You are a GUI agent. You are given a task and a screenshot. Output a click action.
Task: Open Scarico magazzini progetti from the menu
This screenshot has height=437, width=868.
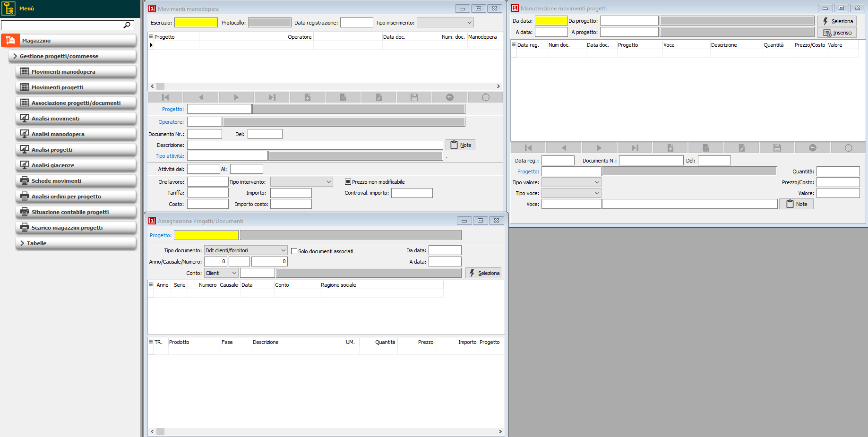pos(76,227)
